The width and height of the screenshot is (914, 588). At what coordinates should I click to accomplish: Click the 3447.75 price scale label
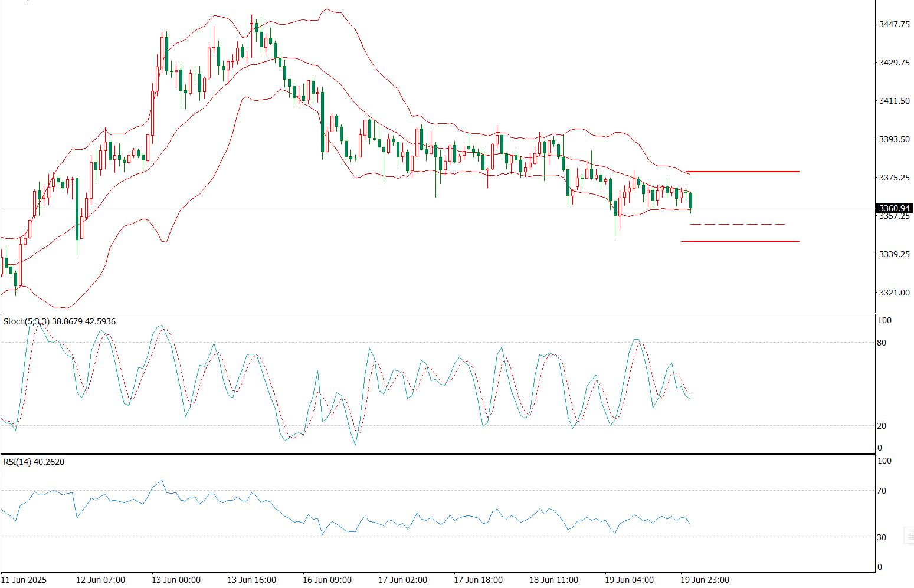894,24
